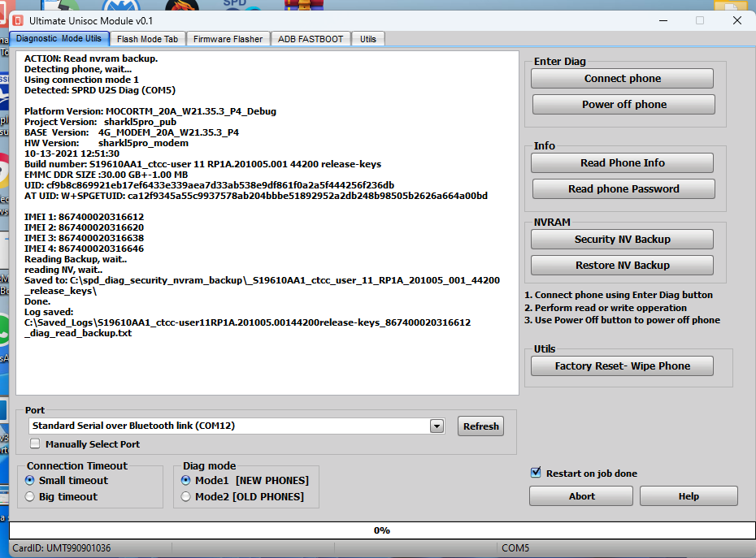The height and width of the screenshot is (558, 756).
Task: Click Read phone Password button
Action: tap(623, 189)
